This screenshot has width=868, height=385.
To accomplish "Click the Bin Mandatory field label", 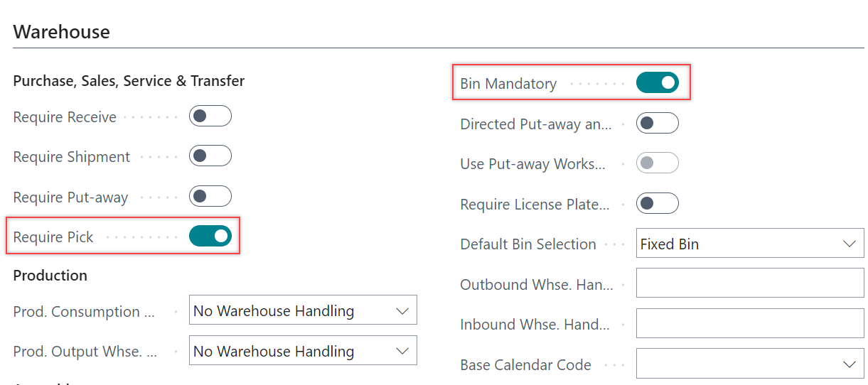I will [x=508, y=84].
